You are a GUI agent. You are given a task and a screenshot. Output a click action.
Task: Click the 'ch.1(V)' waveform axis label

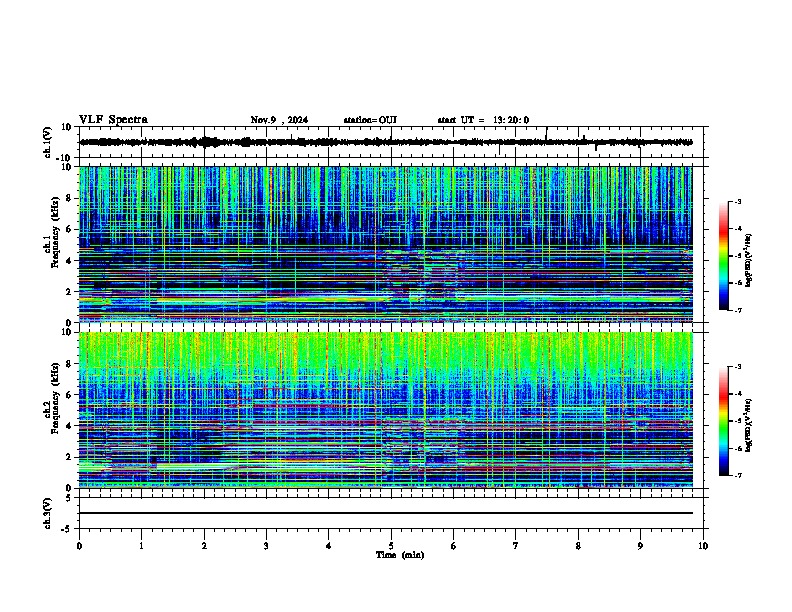(x=48, y=142)
